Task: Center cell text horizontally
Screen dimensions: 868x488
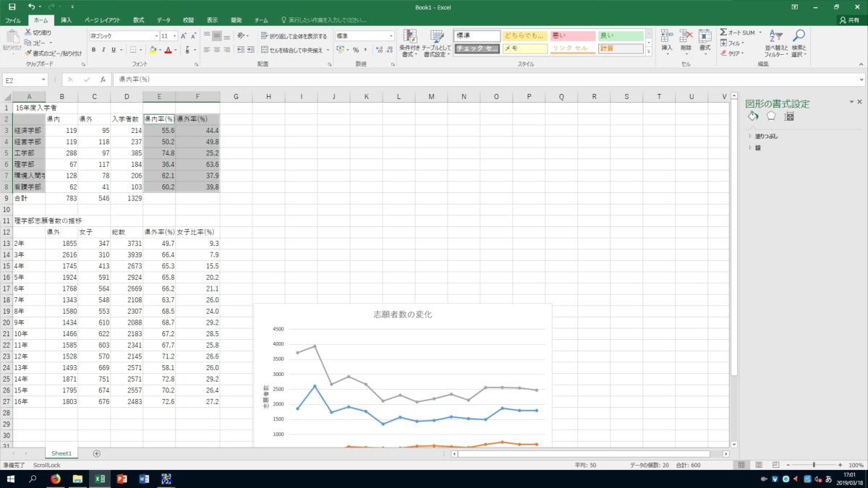Action: pos(216,50)
